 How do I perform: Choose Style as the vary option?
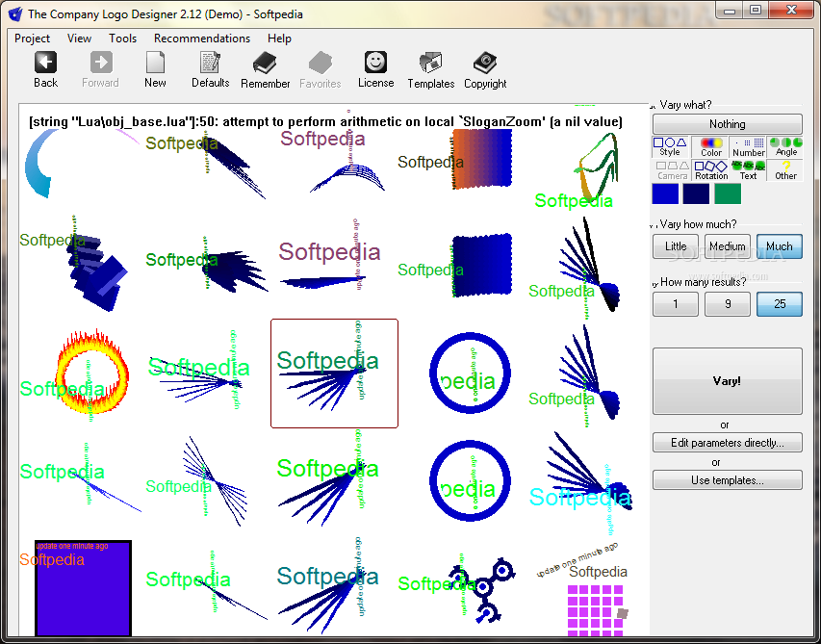point(670,146)
